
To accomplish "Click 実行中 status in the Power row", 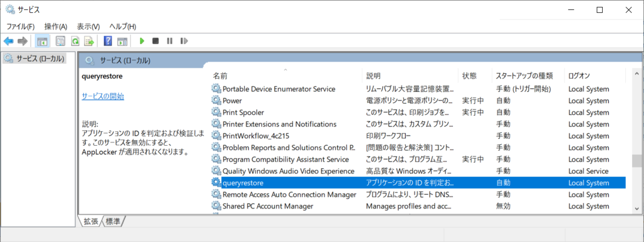I will coord(473,101).
